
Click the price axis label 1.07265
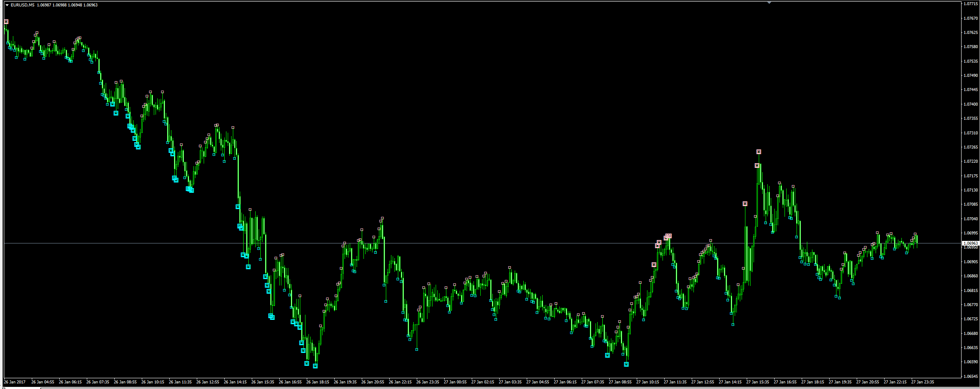tap(971, 147)
